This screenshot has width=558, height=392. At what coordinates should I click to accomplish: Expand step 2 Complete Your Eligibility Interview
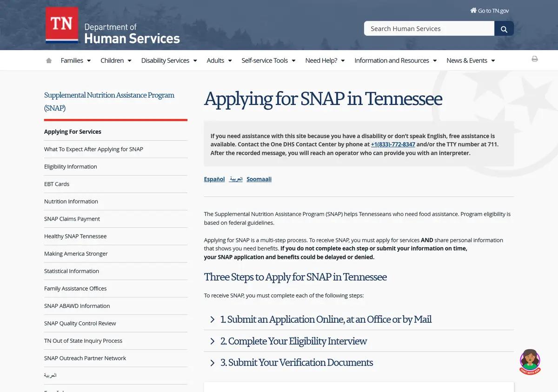click(x=359, y=341)
